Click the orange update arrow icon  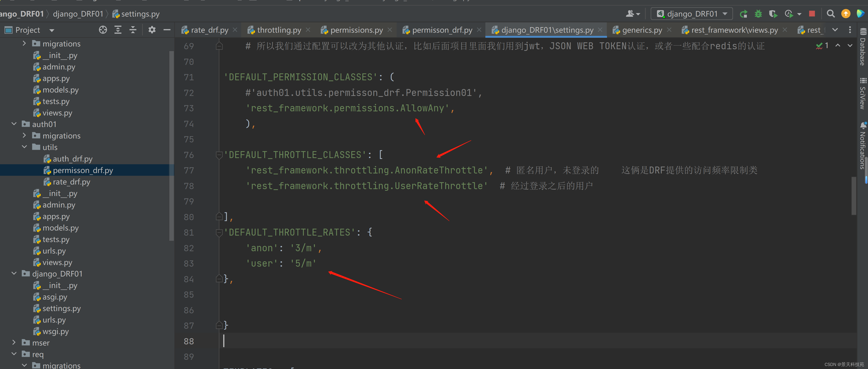coord(846,14)
